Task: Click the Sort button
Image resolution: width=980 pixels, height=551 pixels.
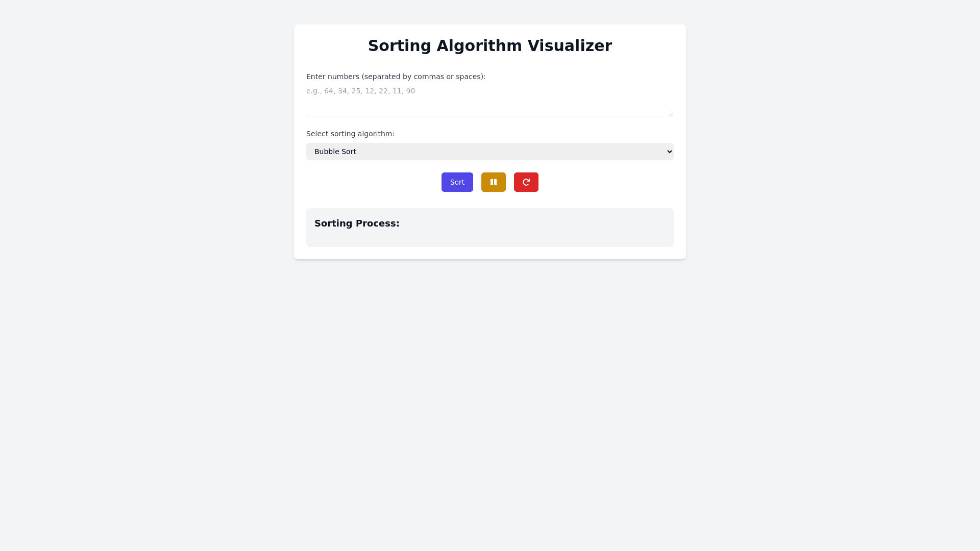Action: pos(457,182)
